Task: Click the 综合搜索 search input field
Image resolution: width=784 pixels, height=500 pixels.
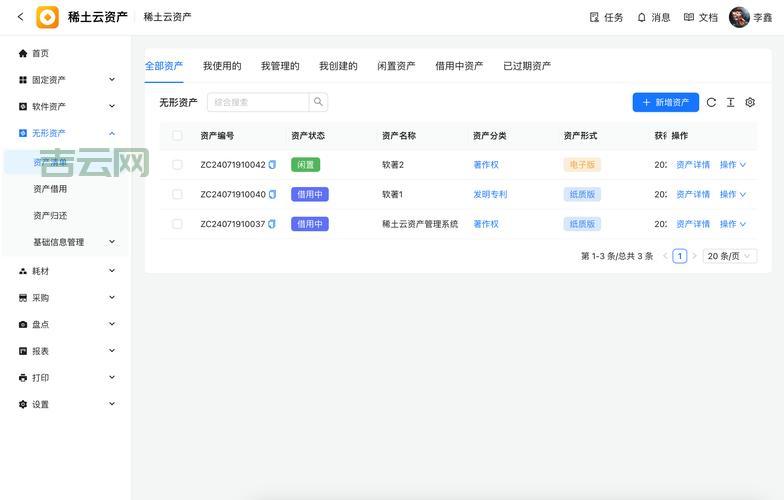Action: (258, 102)
